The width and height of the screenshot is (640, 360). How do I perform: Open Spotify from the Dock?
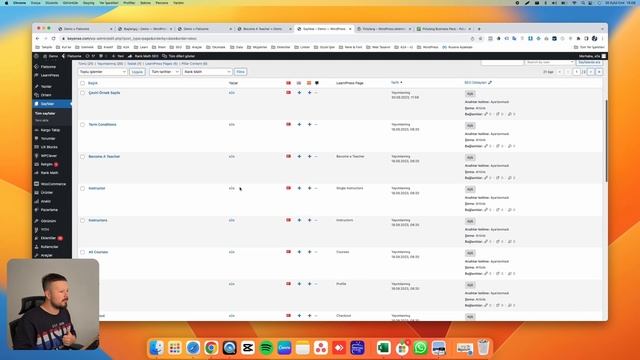266,348
